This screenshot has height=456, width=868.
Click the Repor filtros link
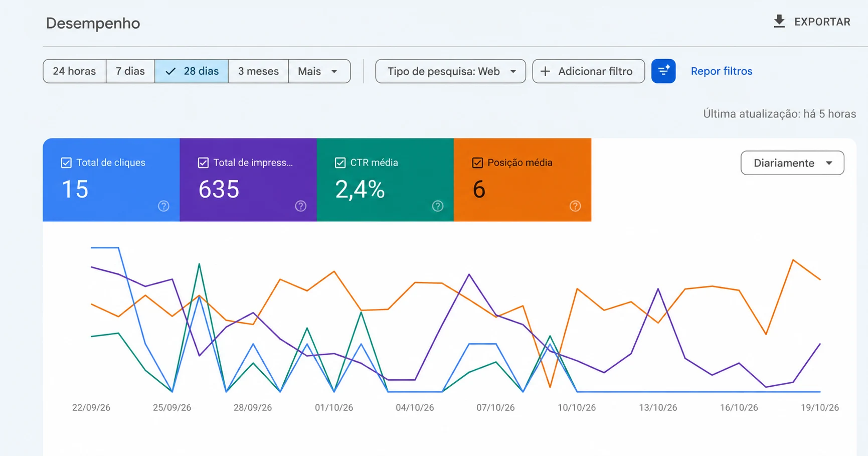coord(722,71)
